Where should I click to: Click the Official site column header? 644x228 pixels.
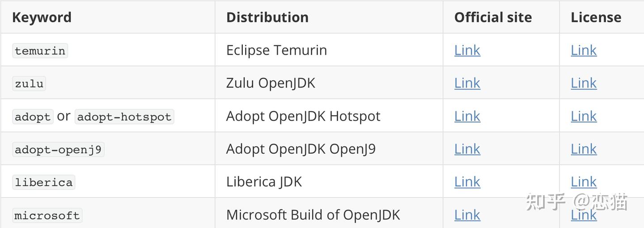pos(493,17)
